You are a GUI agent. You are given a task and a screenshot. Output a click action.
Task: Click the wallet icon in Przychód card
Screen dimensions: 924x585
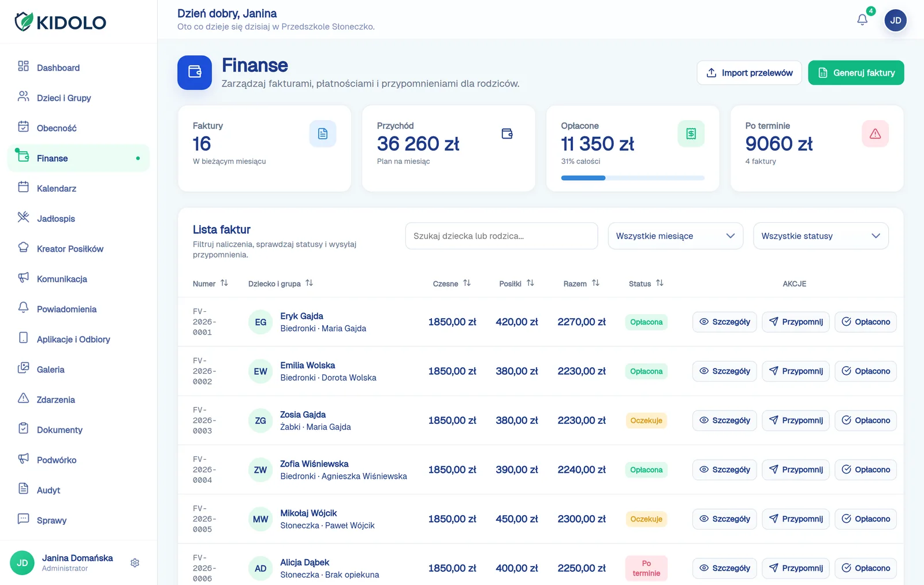click(507, 133)
